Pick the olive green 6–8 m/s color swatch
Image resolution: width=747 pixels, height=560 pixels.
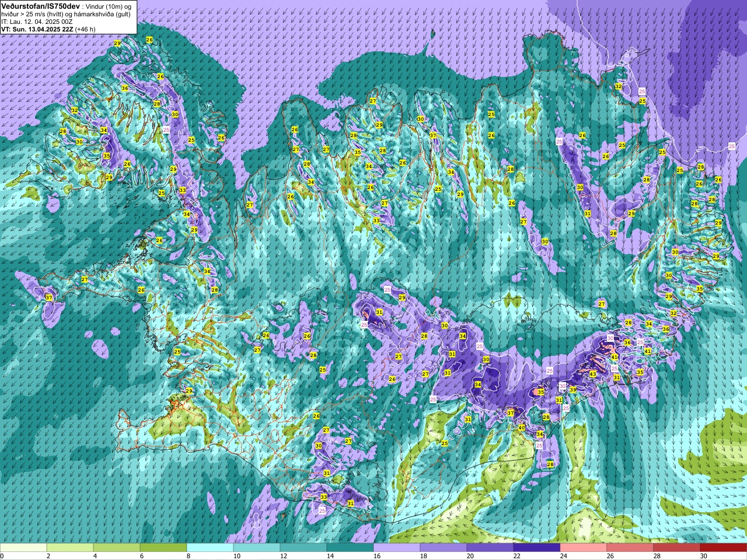point(163,548)
